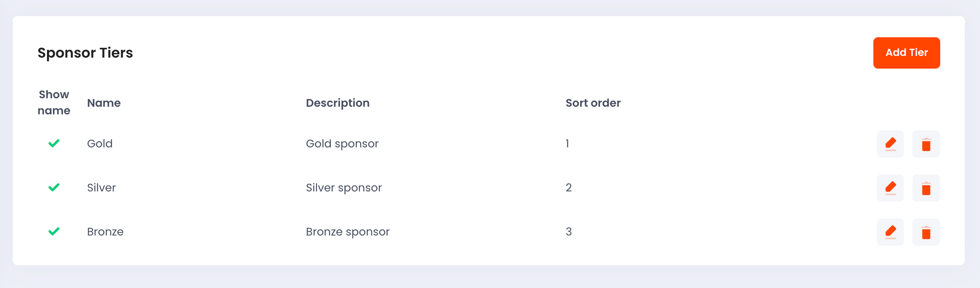
Task: Select the Silver tier name
Action: tap(102, 188)
